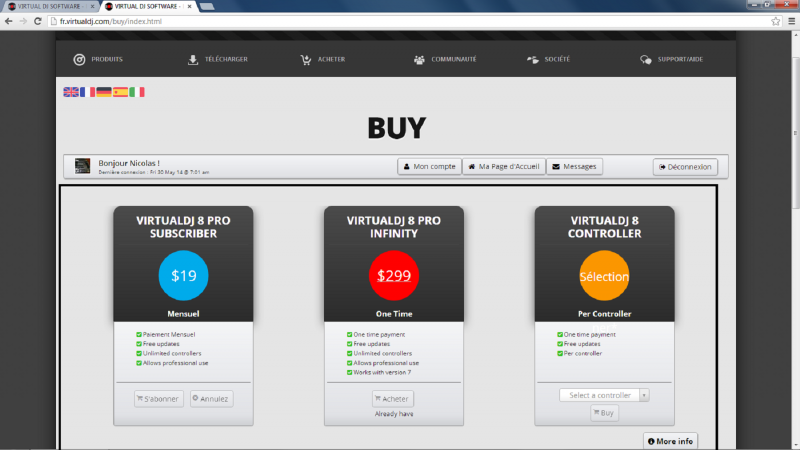Screen dimensions: 800x450
Task: Toggle Unlimited controllers checkmark in Infinity card
Action: (x=349, y=354)
